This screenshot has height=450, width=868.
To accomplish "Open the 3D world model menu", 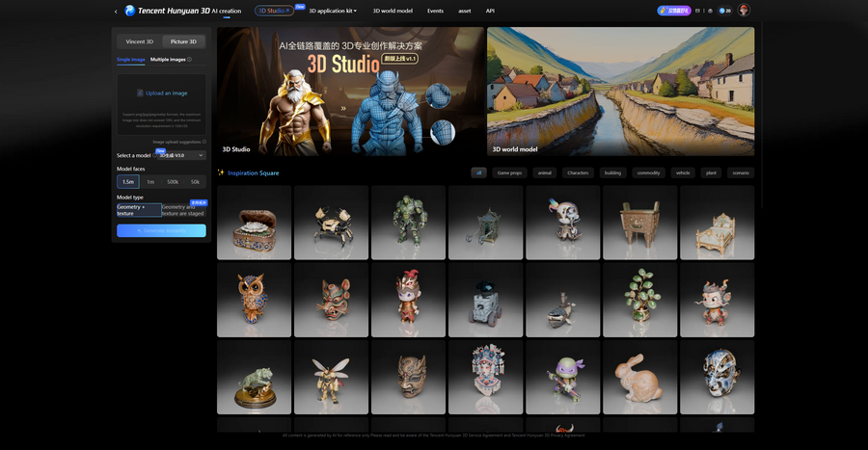I will point(393,11).
